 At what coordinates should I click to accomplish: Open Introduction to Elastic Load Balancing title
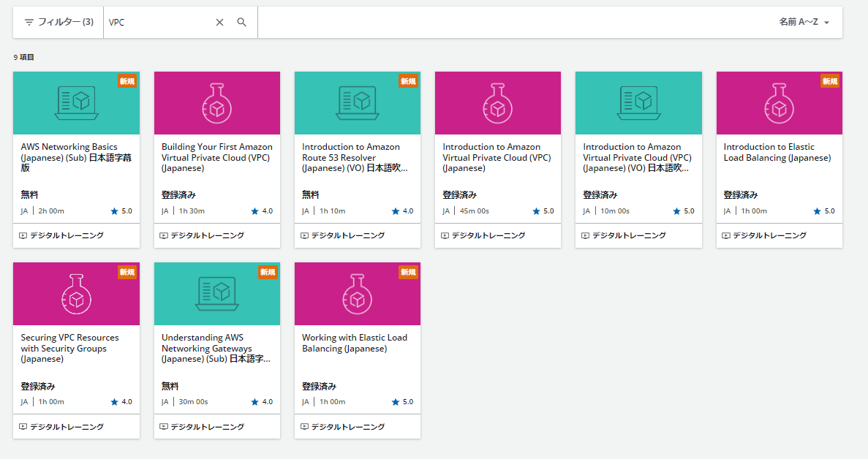pyautogui.click(x=777, y=152)
